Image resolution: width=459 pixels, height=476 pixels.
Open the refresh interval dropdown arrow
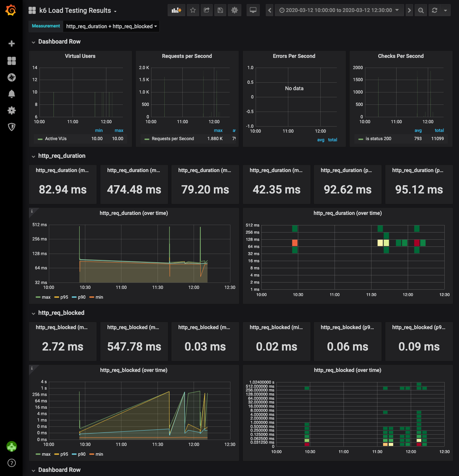click(445, 10)
